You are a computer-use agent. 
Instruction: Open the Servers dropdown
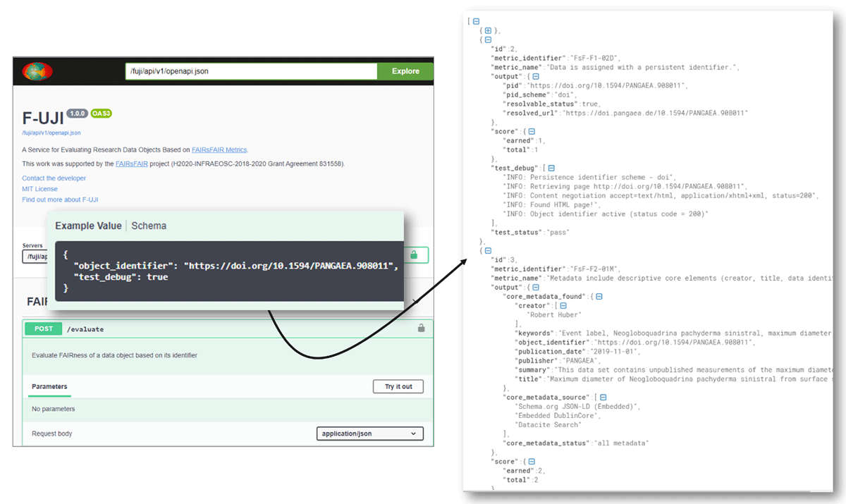[x=35, y=257]
